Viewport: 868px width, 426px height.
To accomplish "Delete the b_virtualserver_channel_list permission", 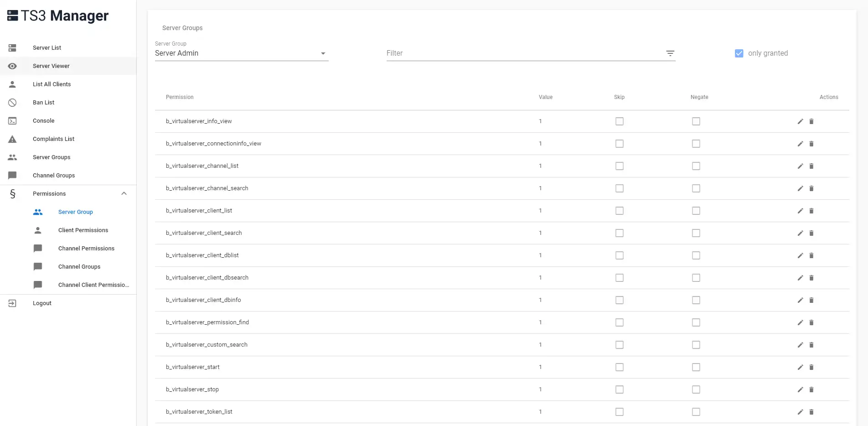I will click(811, 166).
